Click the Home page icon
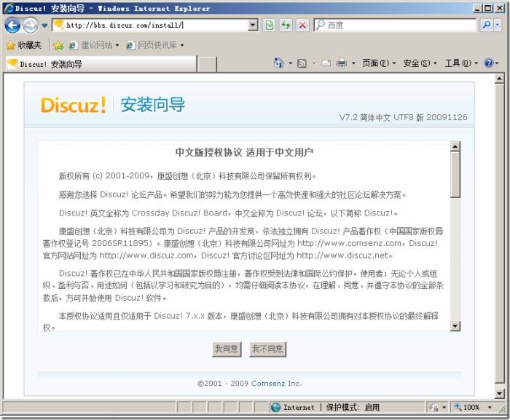This screenshot has height=420, width=510. [x=279, y=63]
